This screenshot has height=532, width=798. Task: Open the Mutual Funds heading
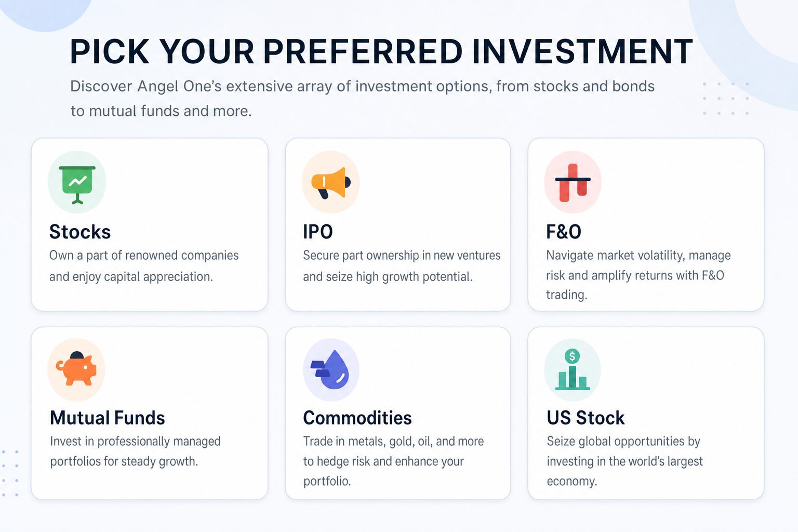pyautogui.click(x=108, y=418)
